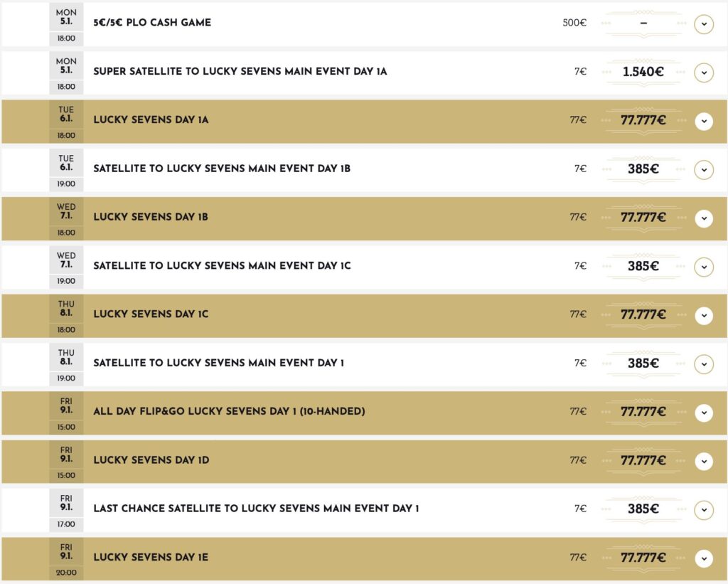The height and width of the screenshot is (584, 728).
Task: Click the 500€ buy-in amount
Action: tap(574, 23)
